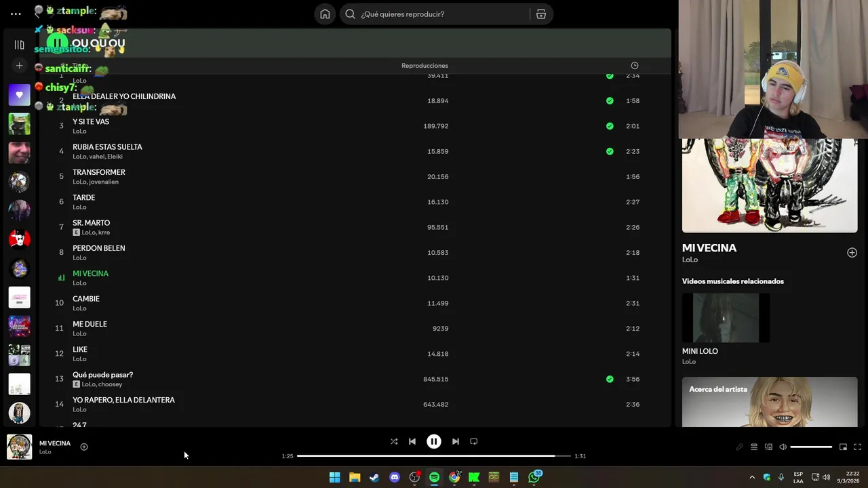868x488 pixels.
Task: Open the Windows Start button
Action: (x=335, y=477)
